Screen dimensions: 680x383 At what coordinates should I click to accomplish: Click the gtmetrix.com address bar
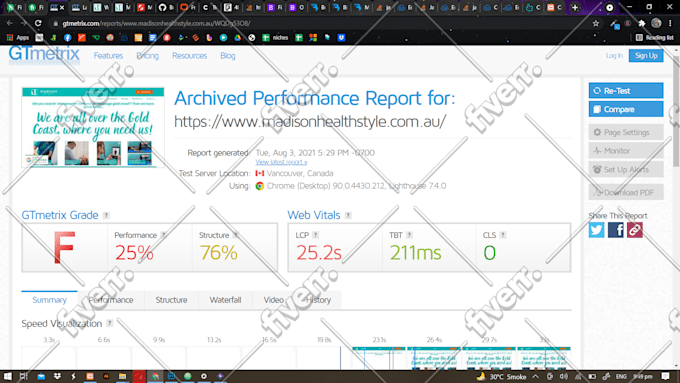319,23
